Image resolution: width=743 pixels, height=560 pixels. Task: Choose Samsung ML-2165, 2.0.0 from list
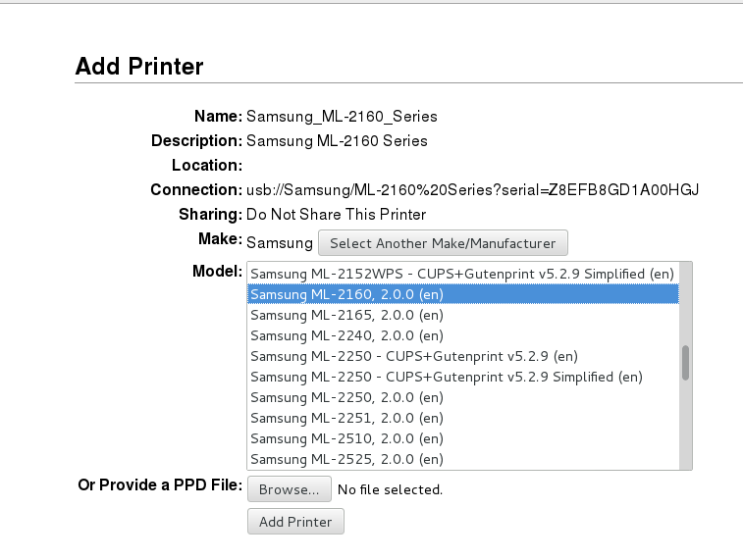tap(346, 315)
